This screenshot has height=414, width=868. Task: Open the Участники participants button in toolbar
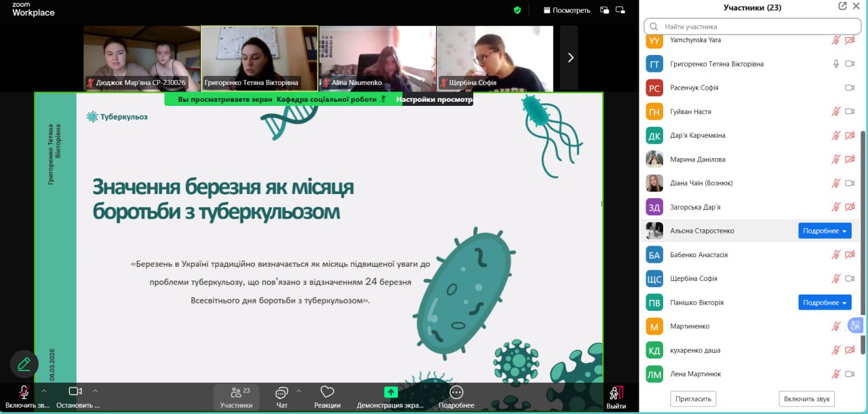[x=236, y=398]
